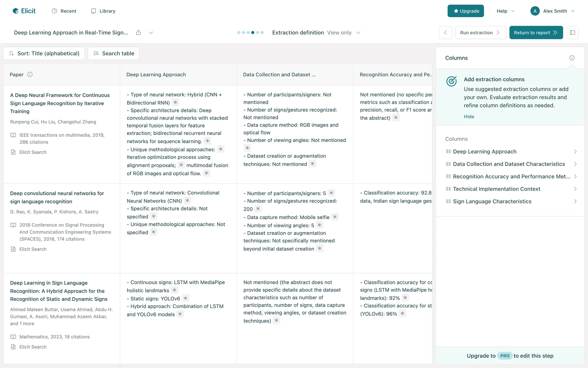Click the drag handle icon for Deep Learning Approach column
Image resolution: width=588 pixels, height=368 pixels.
[448, 151]
